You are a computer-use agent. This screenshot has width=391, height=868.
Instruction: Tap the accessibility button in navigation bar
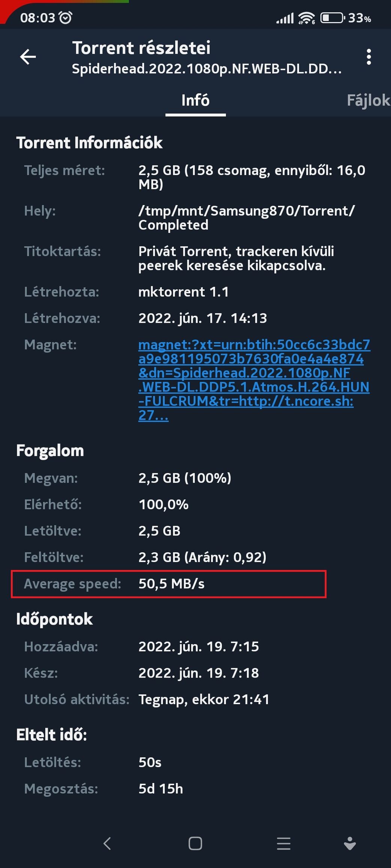point(350,844)
